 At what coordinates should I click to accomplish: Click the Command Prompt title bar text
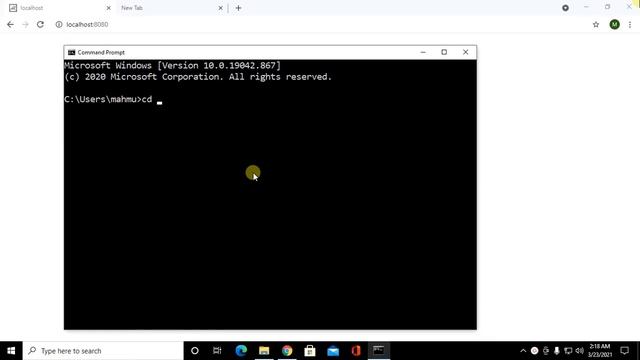coord(101,52)
